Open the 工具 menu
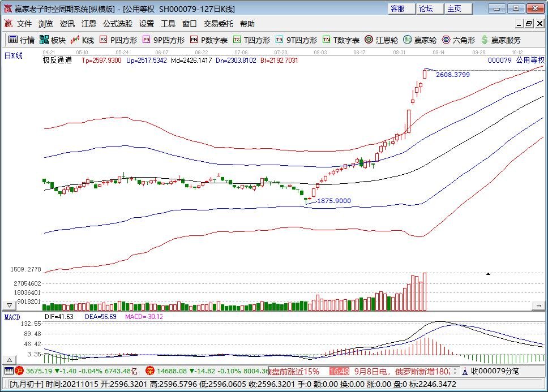This screenshot has height=392, width=548. click(168, 24)
